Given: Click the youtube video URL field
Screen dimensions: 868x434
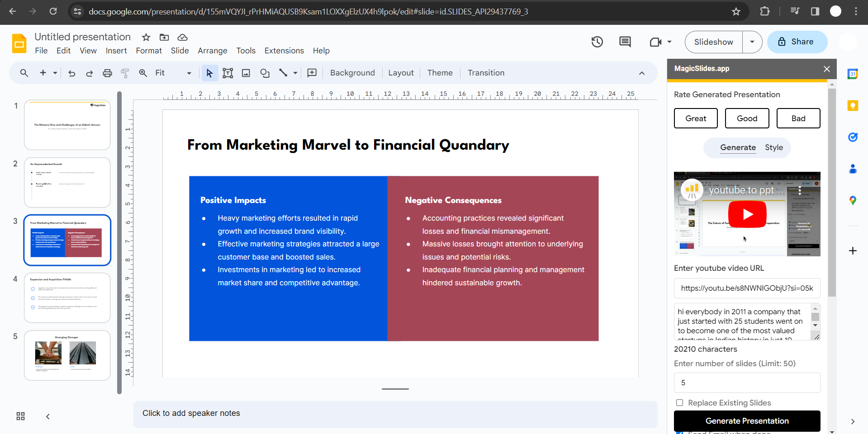Looking at the screenshot, I should (x=747, y=288).
